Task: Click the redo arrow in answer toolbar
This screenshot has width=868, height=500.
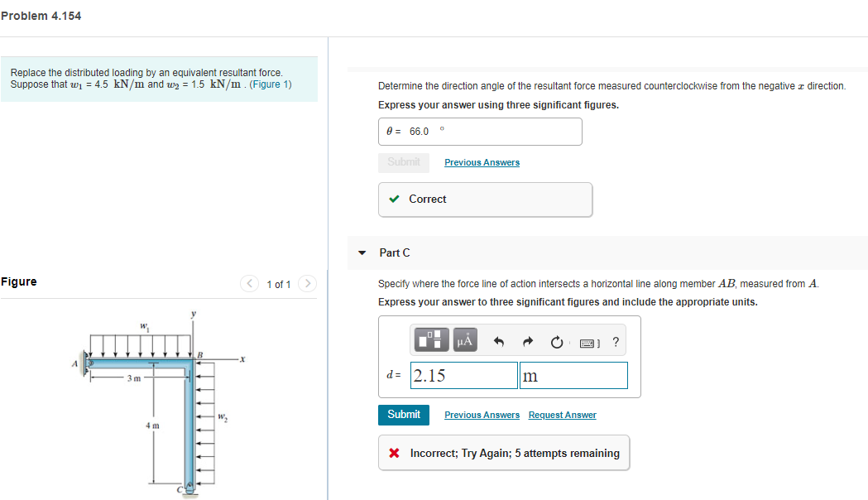Action: (527, 340)
